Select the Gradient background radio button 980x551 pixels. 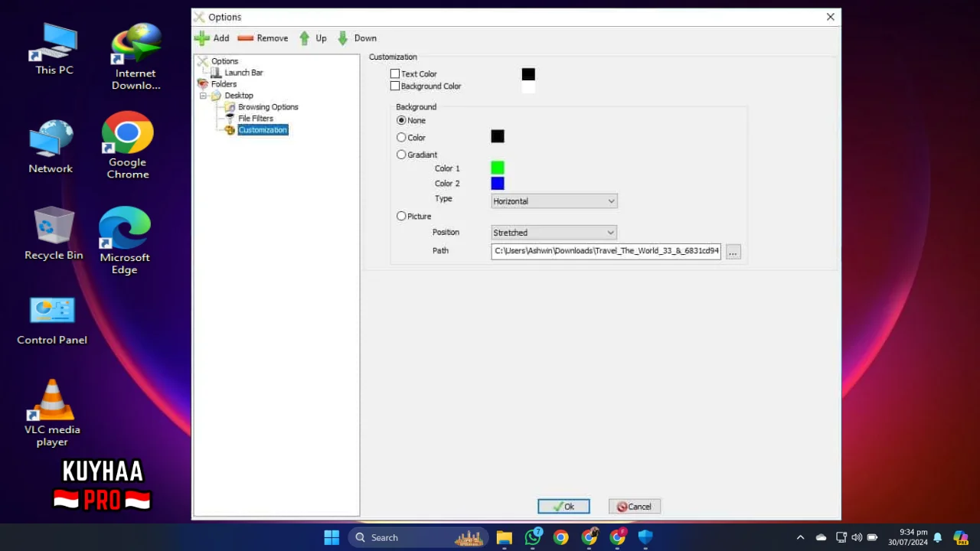pyautogui.click(x=401, y=155)
